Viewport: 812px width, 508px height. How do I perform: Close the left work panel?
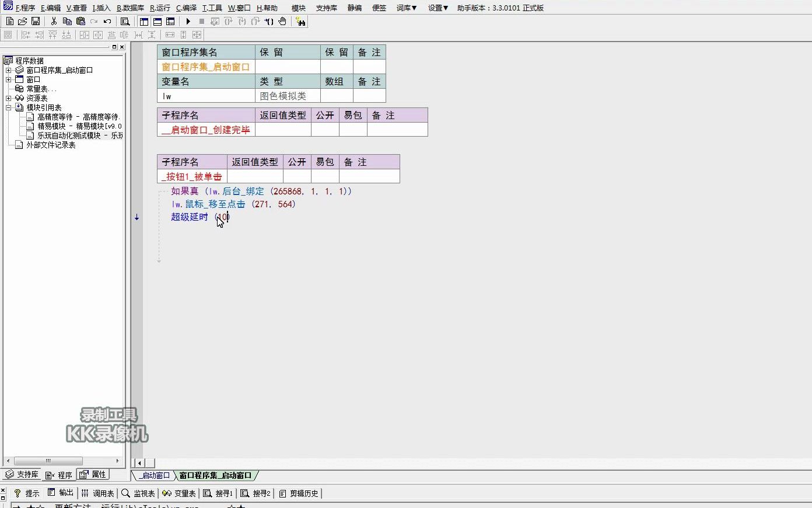coord(122,47)
